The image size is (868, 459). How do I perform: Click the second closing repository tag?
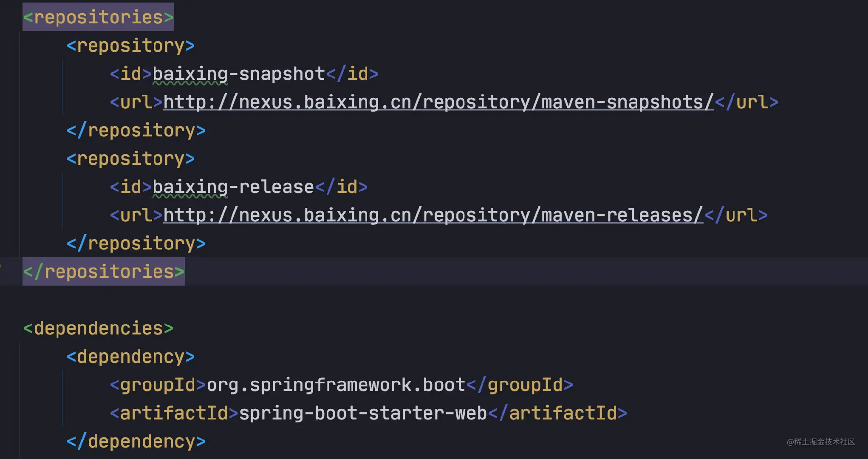tap(136, 243)
